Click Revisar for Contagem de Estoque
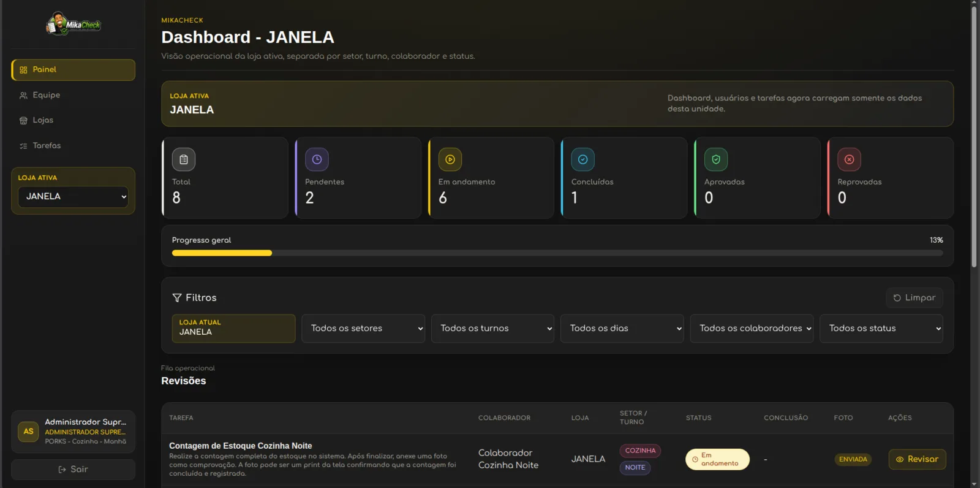The width and height of the screenshot is (980, 488). 917,459
